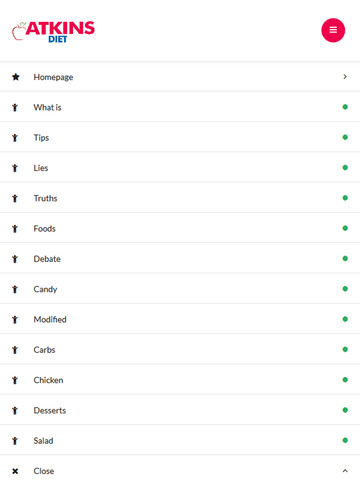Click the green dot on the Carbs row

[x=345, y=349]
